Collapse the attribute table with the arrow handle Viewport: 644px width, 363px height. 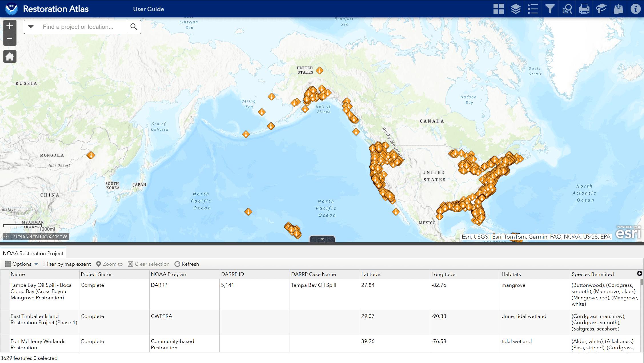tap(322, 239)
